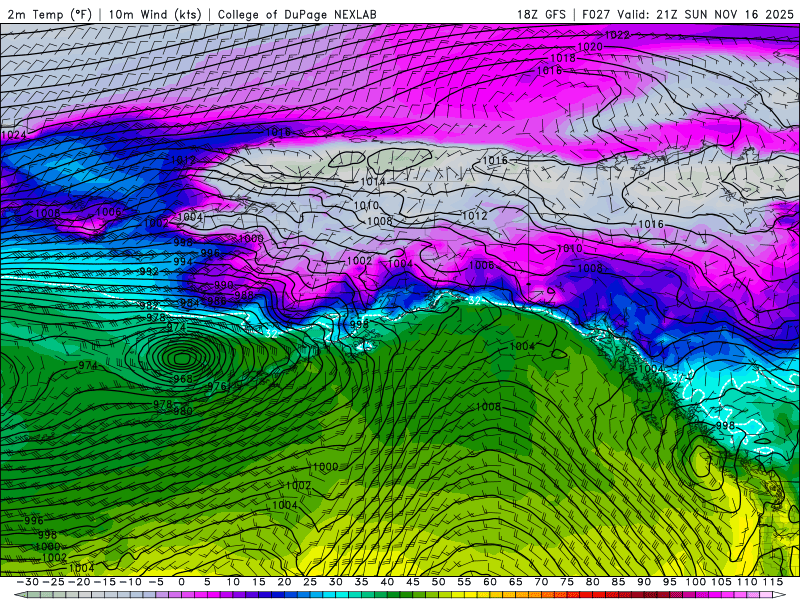Select the 1022 isobar label
Image resolution: width=800 pixels, height=600 pixels.
pos(617,35)
